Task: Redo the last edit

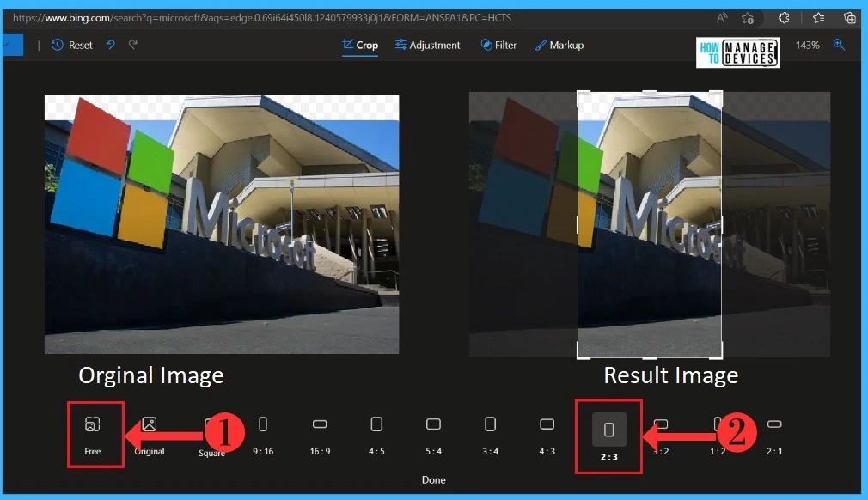Action: pyautogui.click(x=133, y=45)
